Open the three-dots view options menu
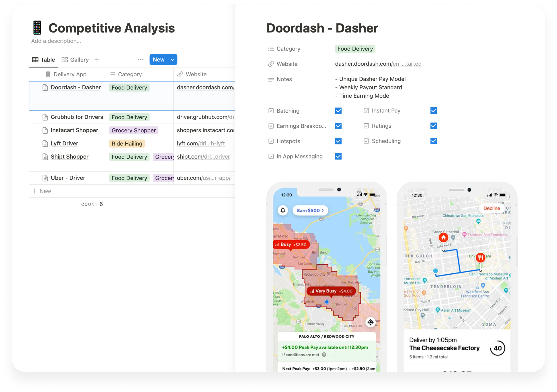557x392 pixels. click(141, 59)
